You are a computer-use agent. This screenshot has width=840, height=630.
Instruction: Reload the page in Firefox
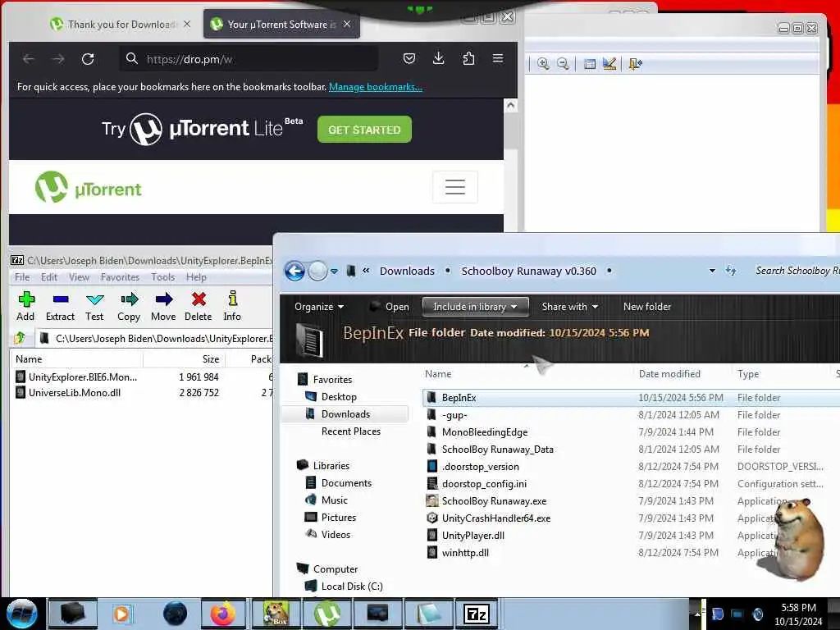click(x=88, y=59)
